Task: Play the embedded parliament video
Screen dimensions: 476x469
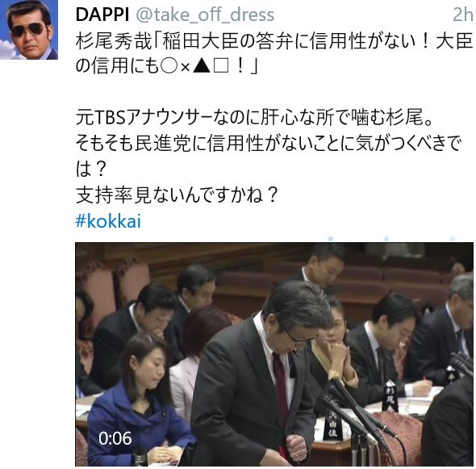Action: [274, 354]
